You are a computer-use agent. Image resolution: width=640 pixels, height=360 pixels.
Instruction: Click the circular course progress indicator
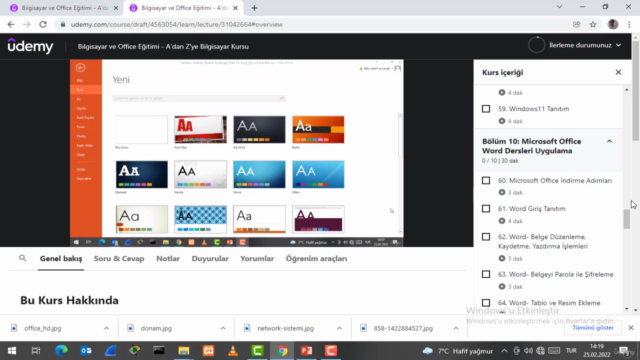click(536, 45)
